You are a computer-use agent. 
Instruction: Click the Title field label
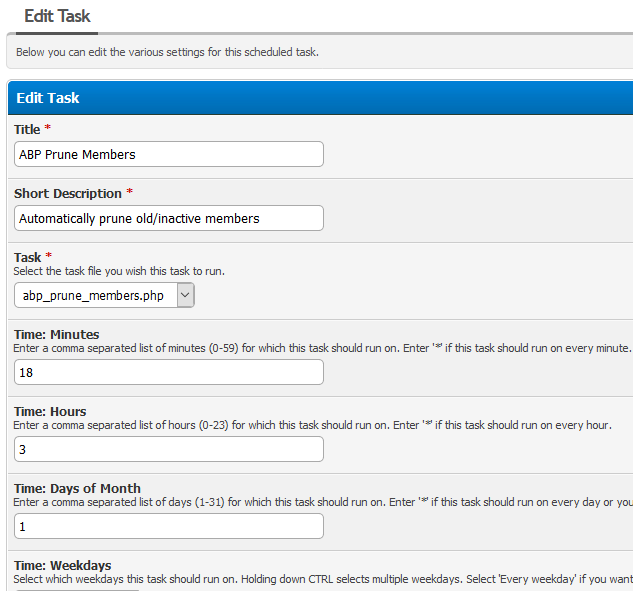pyautogui.click(x=27, y=130)
